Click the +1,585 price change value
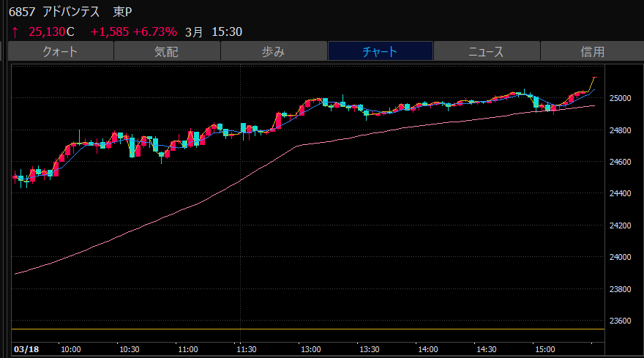This screenshot has height=358, width=644. coord(110,32)
